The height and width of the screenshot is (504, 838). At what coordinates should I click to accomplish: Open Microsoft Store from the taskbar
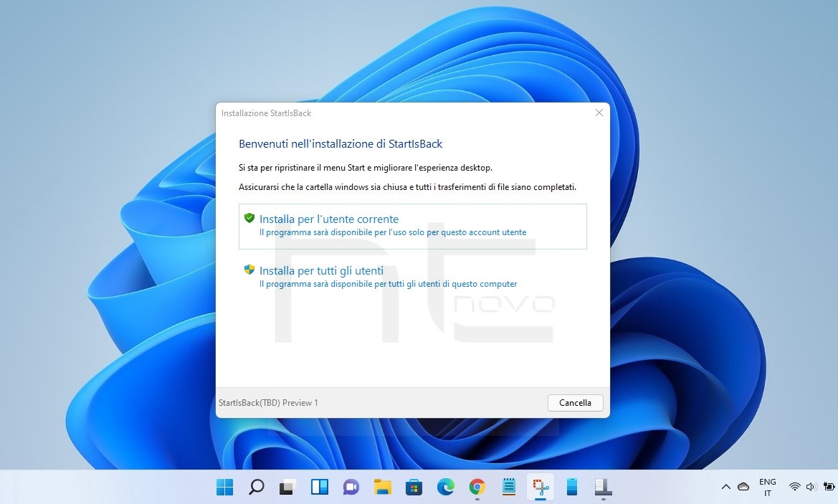(x=414, y=487)
